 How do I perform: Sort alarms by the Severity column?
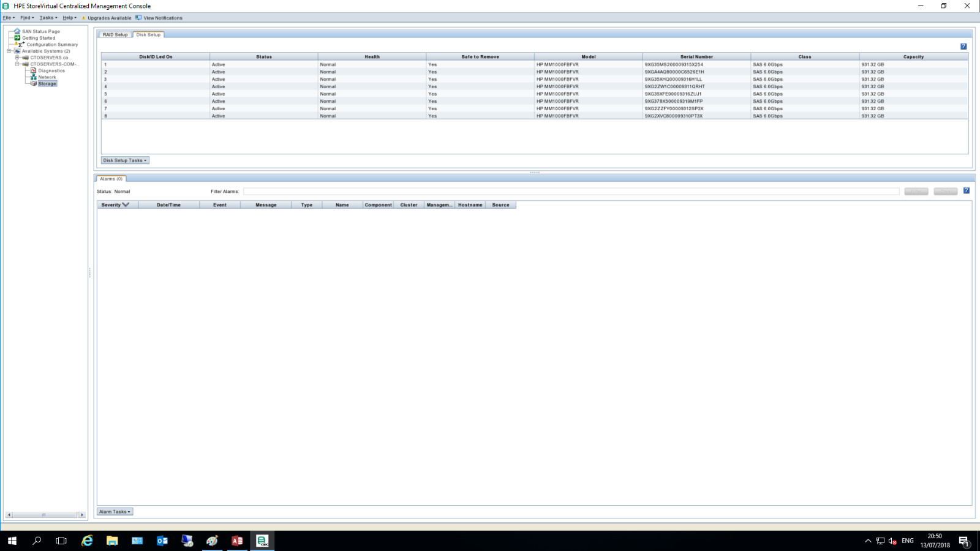click(117, 205)
